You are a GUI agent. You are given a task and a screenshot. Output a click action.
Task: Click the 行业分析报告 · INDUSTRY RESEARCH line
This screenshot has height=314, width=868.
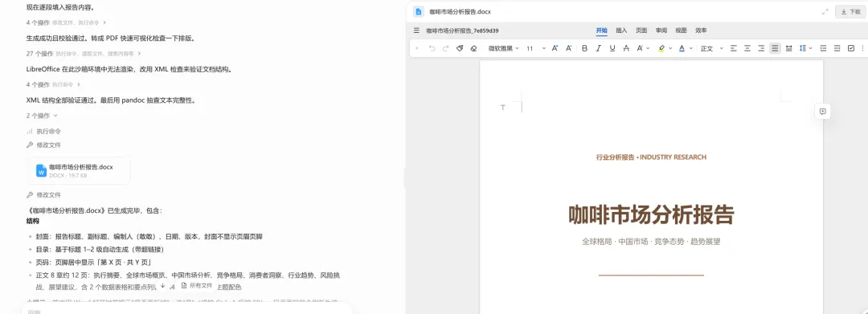[651, 157]
